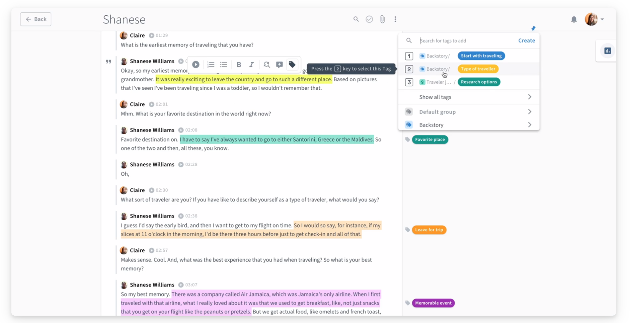Viewport: 644px width, 323px height.
Task: Expand the Default group submenu
Action: [469, 112]
